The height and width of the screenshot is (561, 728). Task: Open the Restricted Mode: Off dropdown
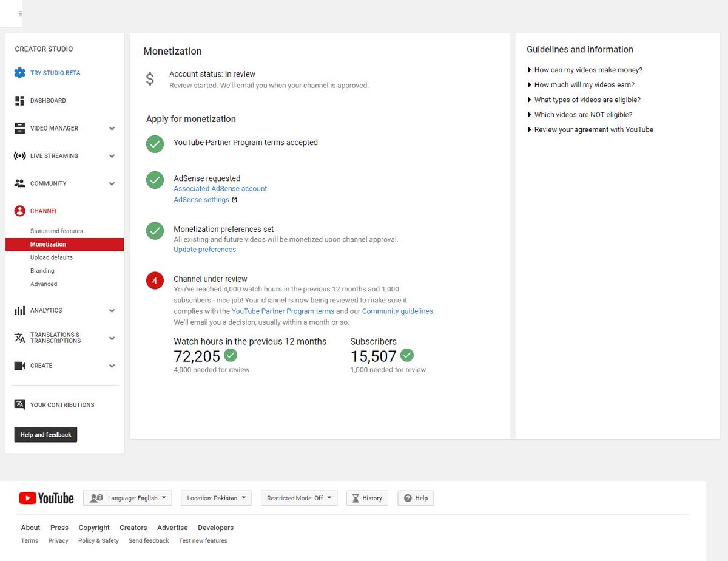pyautogui.click(x=298, y=498)
